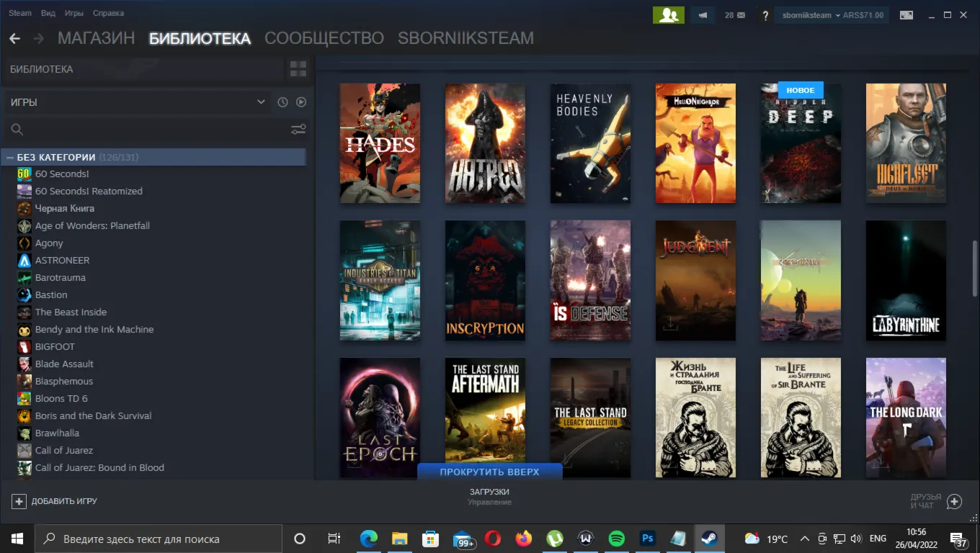This screenshot has width=980, height=553.
Task: Open the Вид menu
Action: pos(48,13)
